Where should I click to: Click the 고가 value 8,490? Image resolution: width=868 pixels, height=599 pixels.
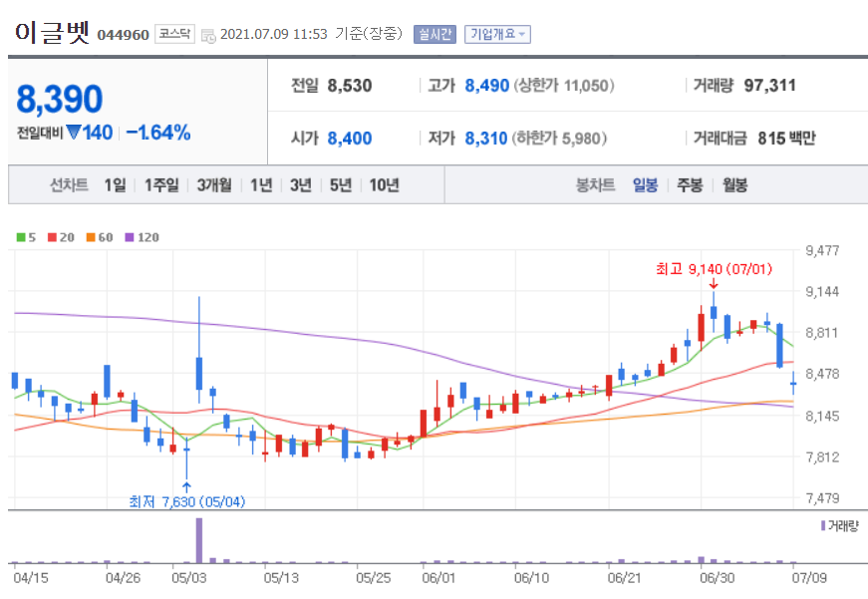click(486, 86)
